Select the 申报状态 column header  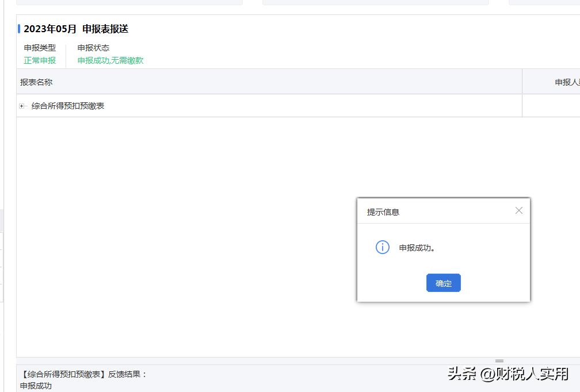[93, 48]
